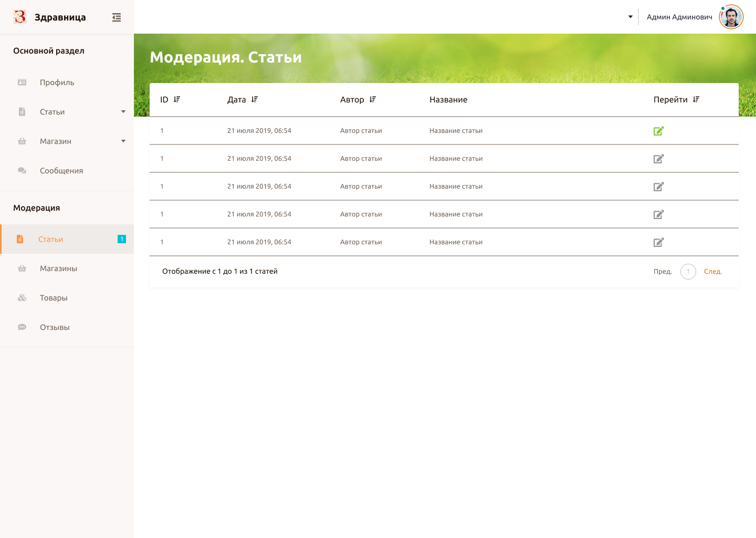
Task: Go to next page via След.
Action: [713, 272]
